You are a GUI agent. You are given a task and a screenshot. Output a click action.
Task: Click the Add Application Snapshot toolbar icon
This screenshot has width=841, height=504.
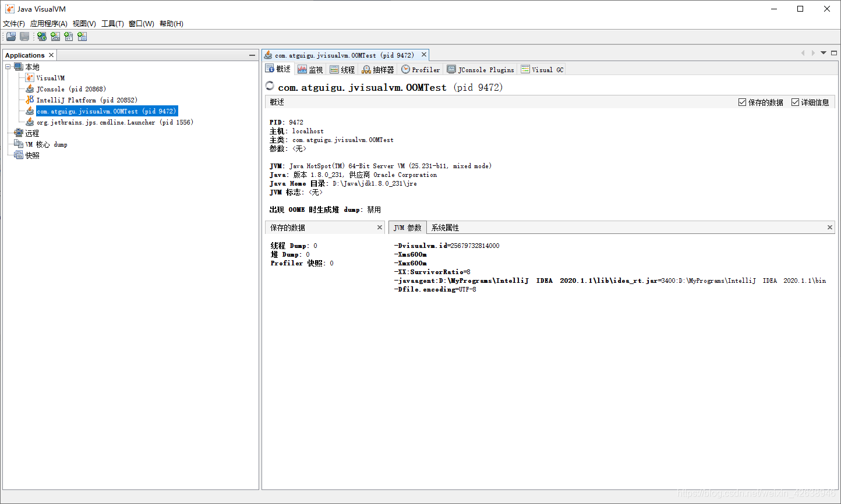(82, 36)
